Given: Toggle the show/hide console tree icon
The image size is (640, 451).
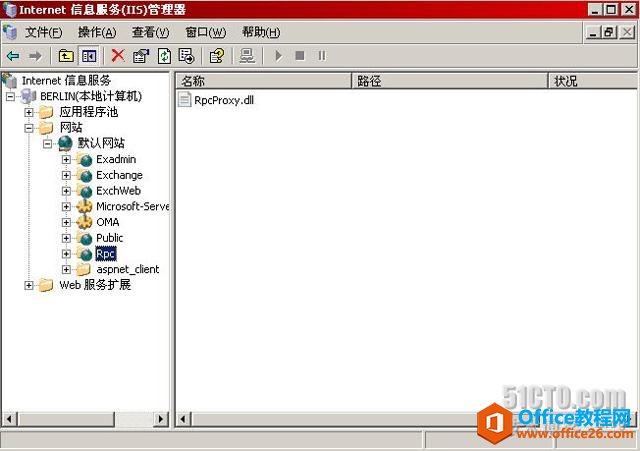Looking at the screenshot, I should tap(89, 56).
